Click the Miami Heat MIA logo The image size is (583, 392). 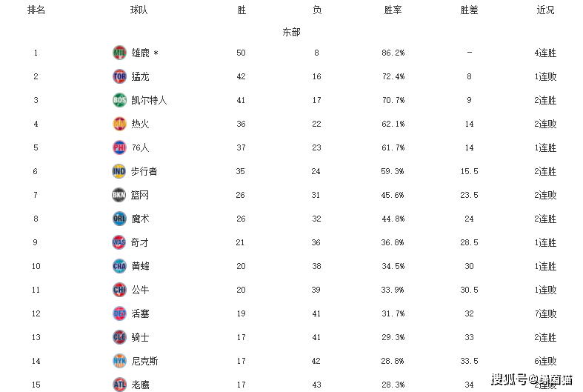pyautogui.click(x=119, y=124)
